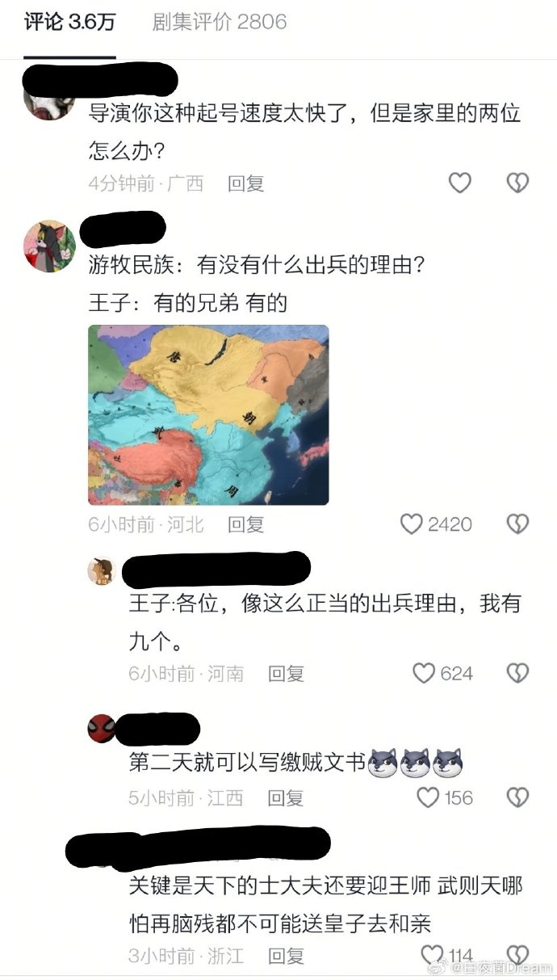Tap 回复 under the 河南 reply
557x980 pixels.
[x=287, y=673]
